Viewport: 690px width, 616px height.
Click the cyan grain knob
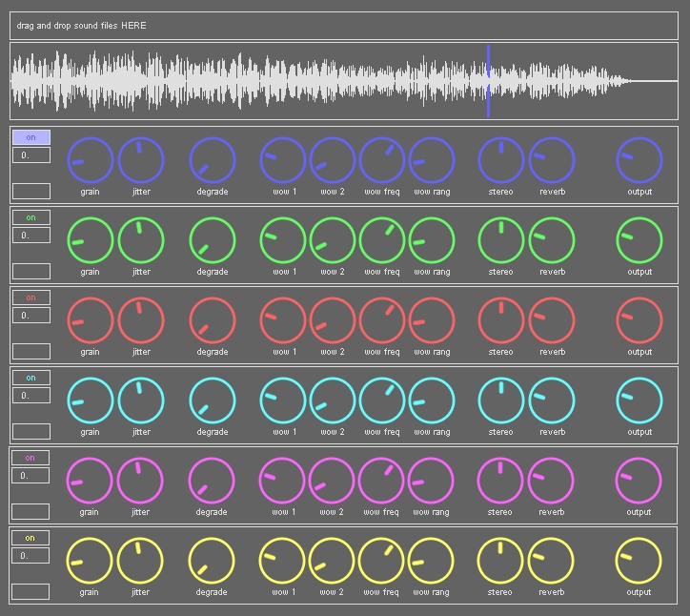[91, 400]
